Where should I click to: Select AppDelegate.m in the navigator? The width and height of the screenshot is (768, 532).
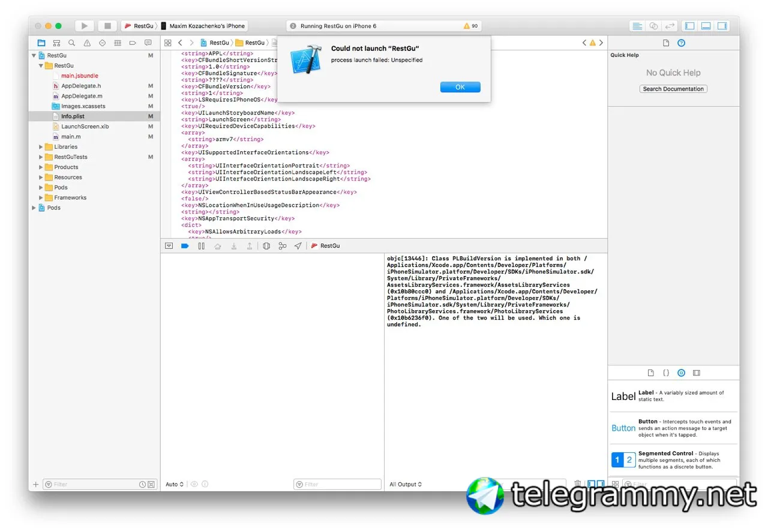pos(82,96)
